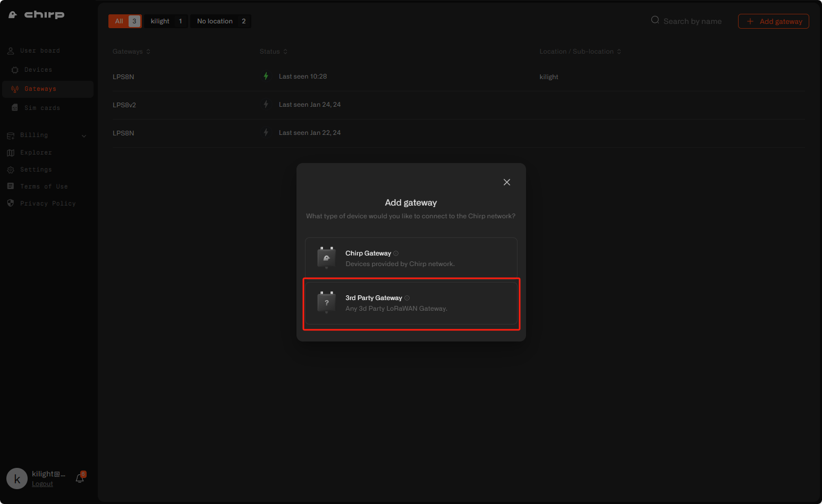The height and width of the screenshot is (504, 822).
Task: Sort the table by Gateways column
Action: coord(131,52)
